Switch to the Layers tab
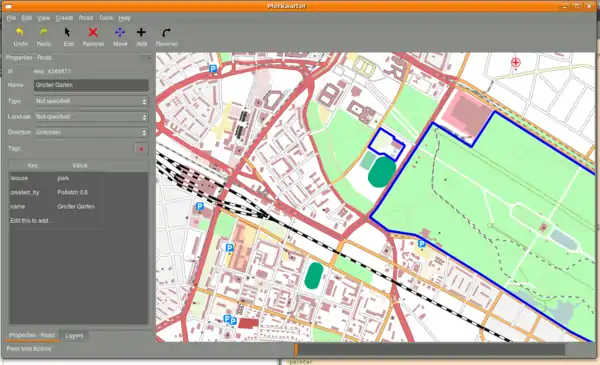Viewport: 600px width, 365px height. pos(74,336)
